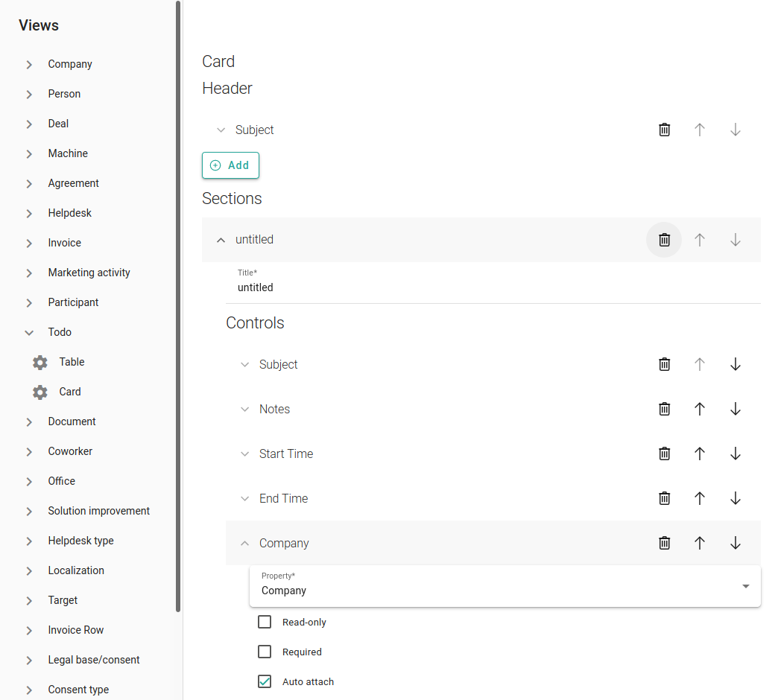Click the Add button under Header
Viewport: 778px width, 700px height.
230,165
